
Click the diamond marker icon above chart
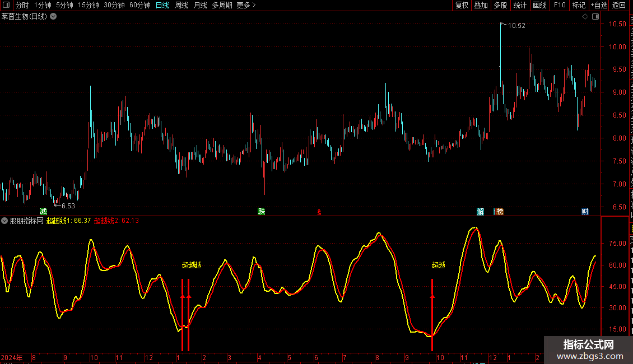(585, 17)
